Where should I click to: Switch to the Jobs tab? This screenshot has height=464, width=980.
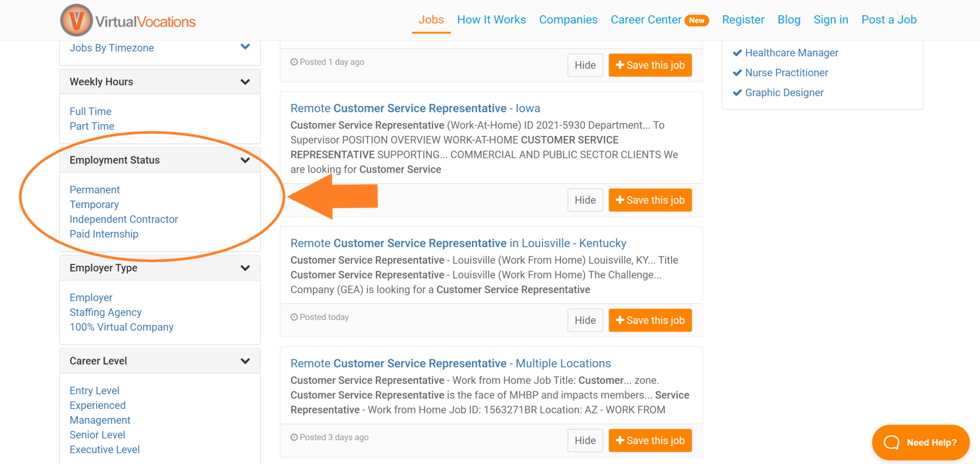(431, 20)
